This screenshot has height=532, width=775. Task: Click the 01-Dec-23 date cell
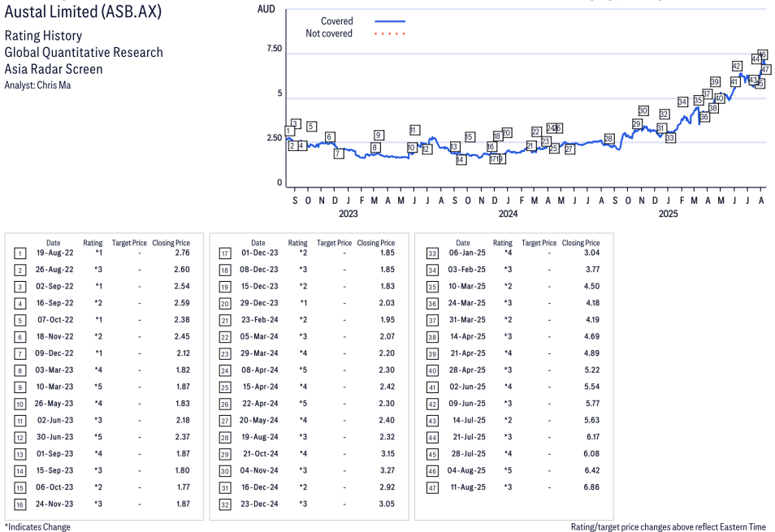point(260,253)
